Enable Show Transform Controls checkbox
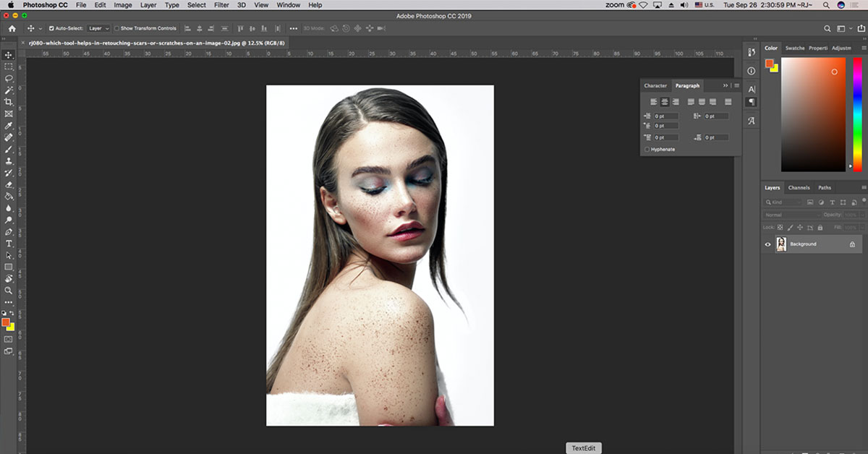 (x=117, y=29)
